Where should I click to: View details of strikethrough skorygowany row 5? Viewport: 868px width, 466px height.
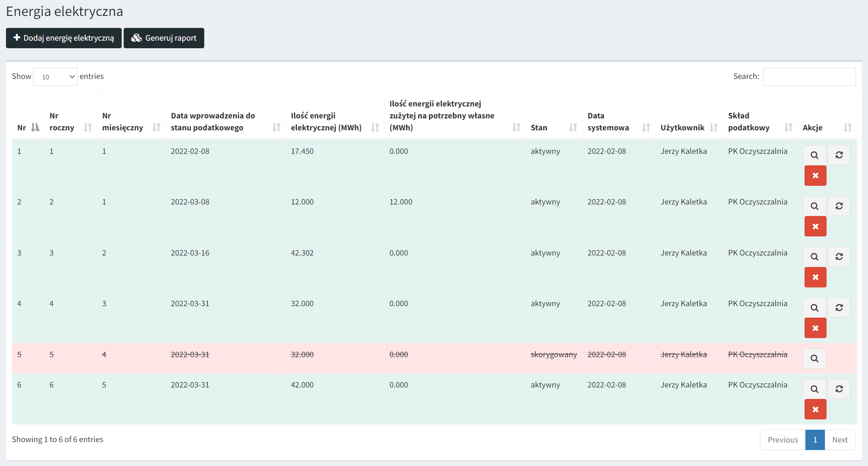click(814, 358)
